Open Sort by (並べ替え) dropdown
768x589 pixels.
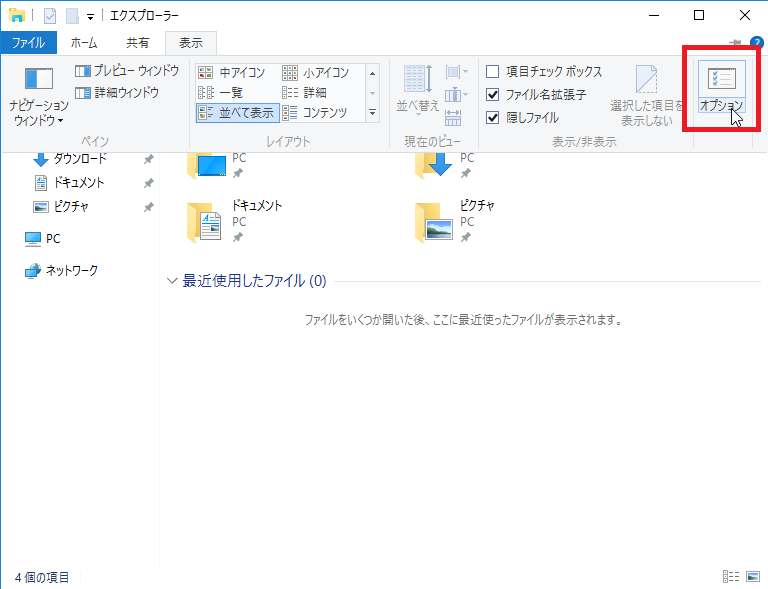tap(417, 90)
